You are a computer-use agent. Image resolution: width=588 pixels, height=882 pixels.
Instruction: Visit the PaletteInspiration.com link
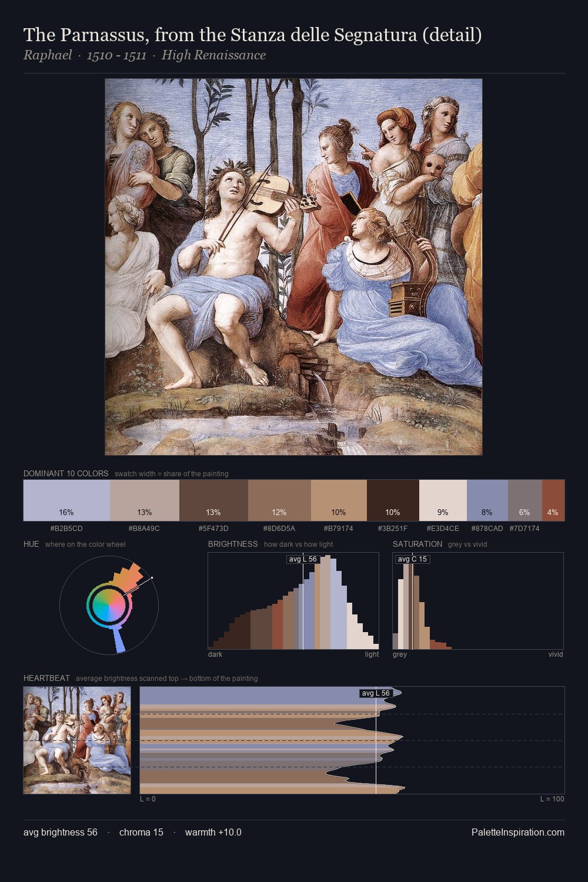click(518, 833)
